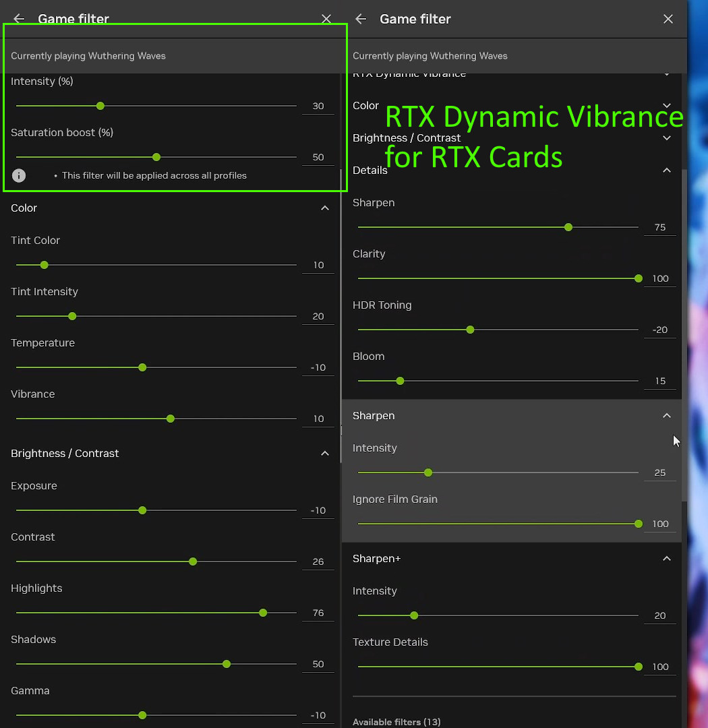Click the Saturation boost slider handle
Screen dimensions: 708x728
[x=156, y=157]
